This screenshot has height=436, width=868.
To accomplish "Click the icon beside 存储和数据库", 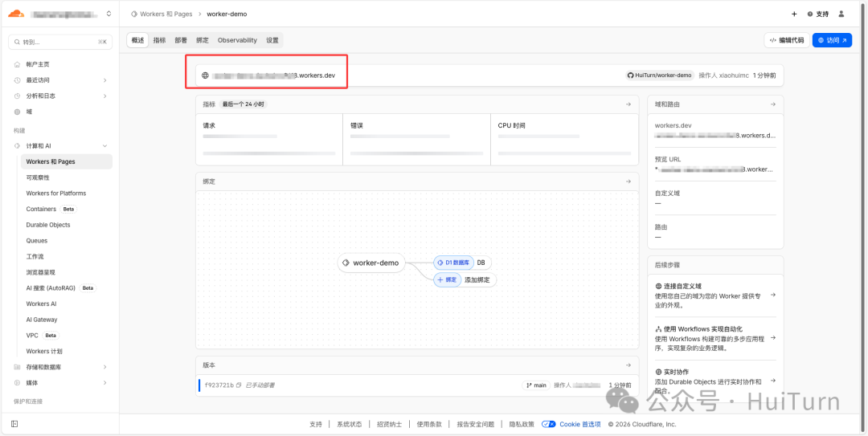I will (x=17, y=367).
